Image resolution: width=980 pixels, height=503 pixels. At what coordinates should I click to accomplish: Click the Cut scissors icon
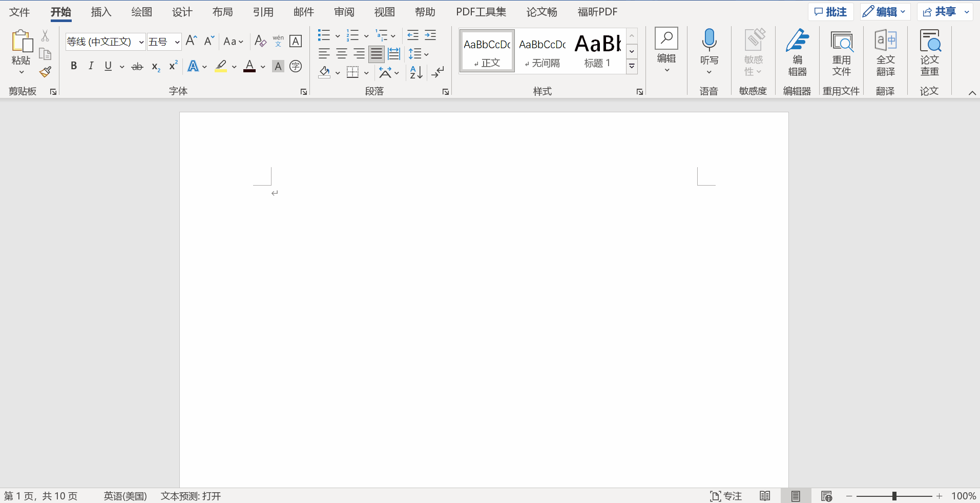click(45, 35)
